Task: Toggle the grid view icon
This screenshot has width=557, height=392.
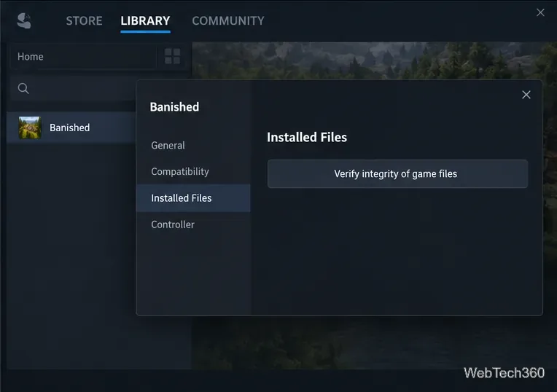Action: click(173, 56)
